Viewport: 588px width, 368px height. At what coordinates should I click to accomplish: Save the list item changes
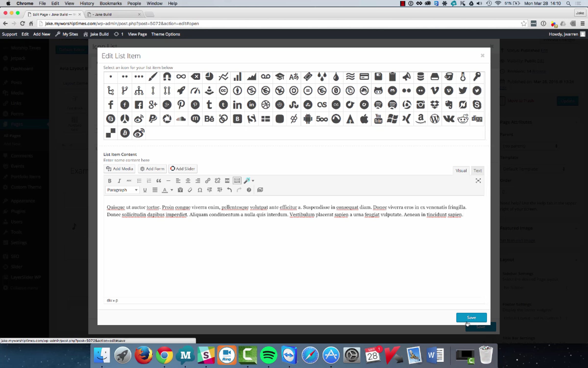click(471, 317)
